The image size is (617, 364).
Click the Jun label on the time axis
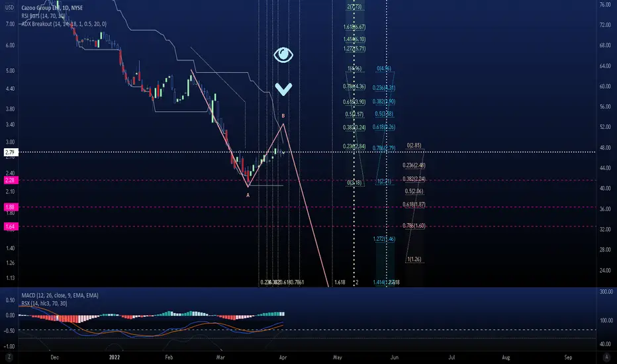click(x=395, y=357)
